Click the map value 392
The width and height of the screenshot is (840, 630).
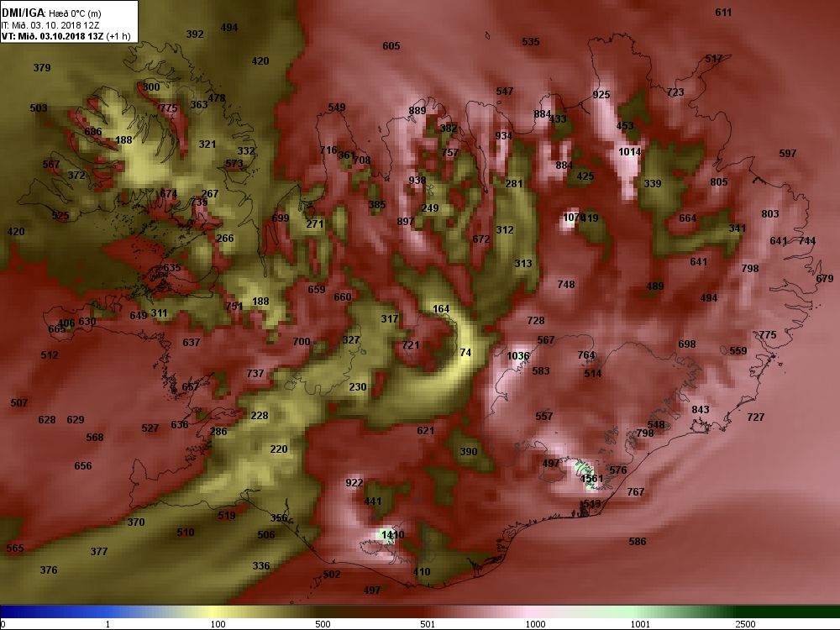(x=195, y=34)
